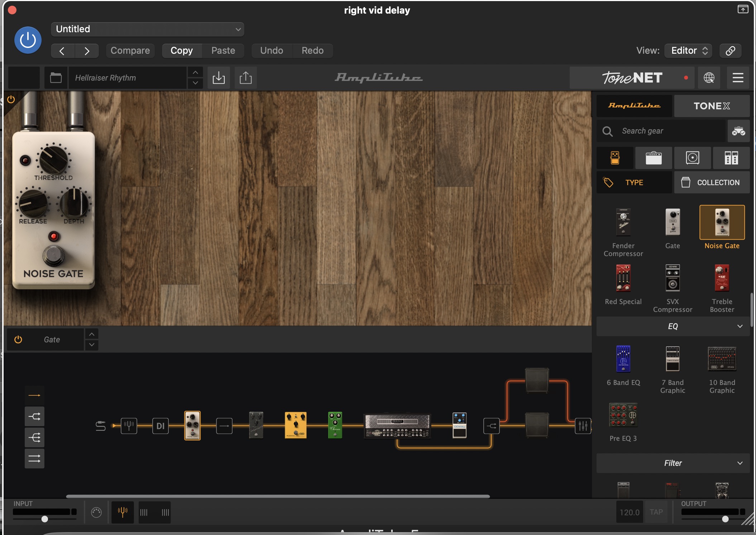Open the ToneNET globe icon
756x535 pixels.
(x=709, y=78)
